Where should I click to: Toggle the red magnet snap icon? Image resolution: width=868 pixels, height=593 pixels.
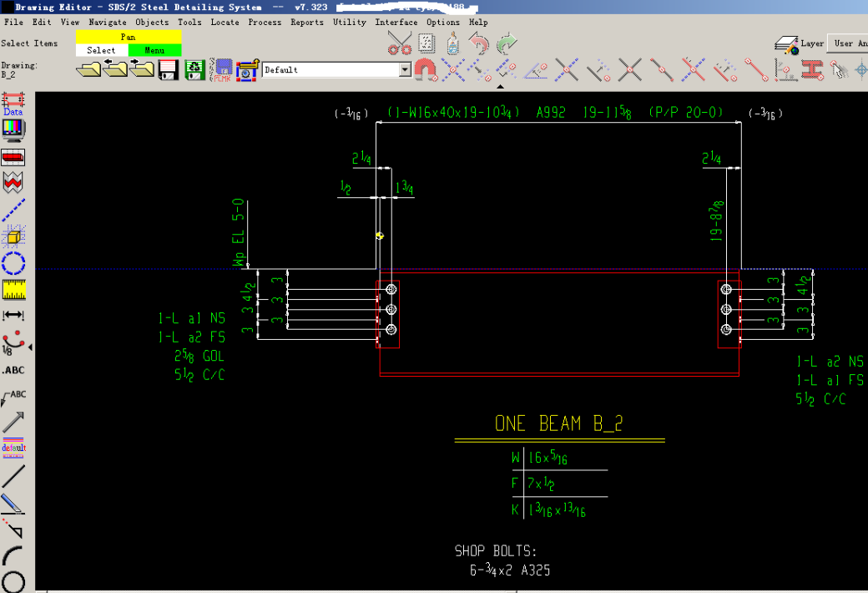pos(425,70)
